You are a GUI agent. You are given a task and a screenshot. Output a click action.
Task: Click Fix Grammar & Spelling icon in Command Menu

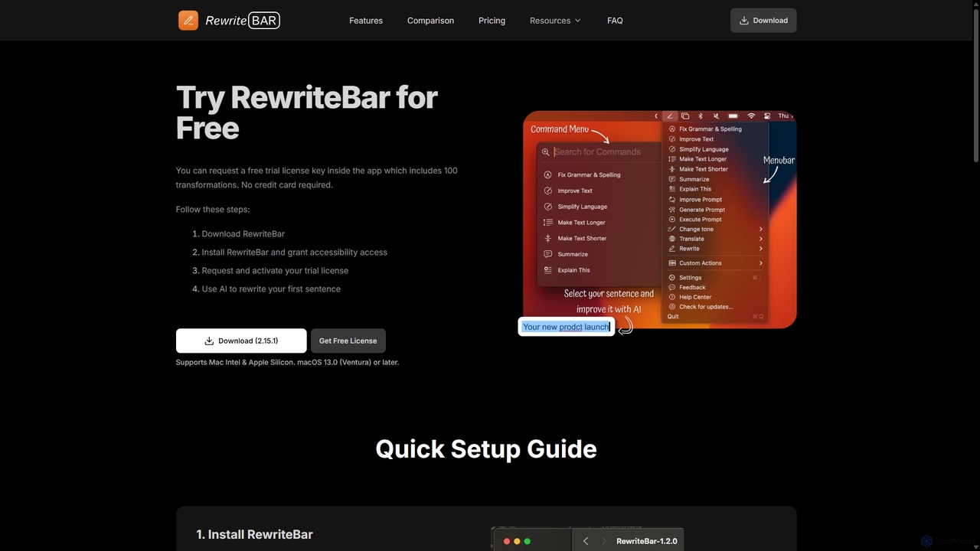point(547,175)
